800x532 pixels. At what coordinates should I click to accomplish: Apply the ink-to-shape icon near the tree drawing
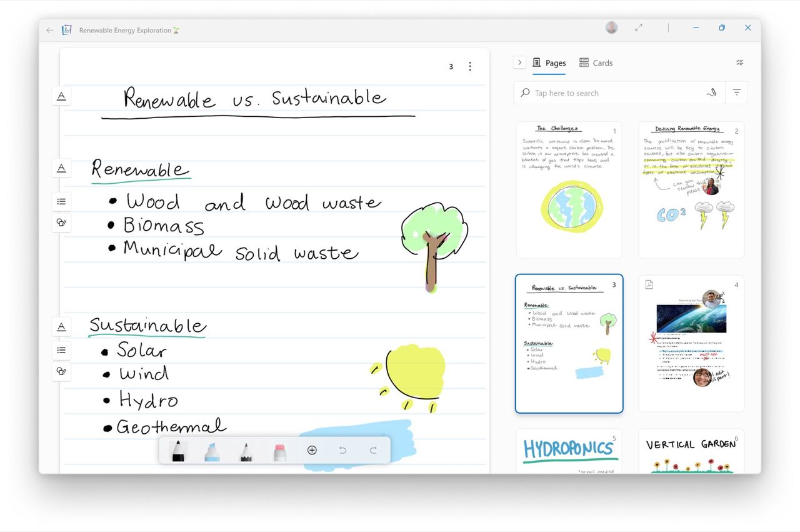(61, 223)
